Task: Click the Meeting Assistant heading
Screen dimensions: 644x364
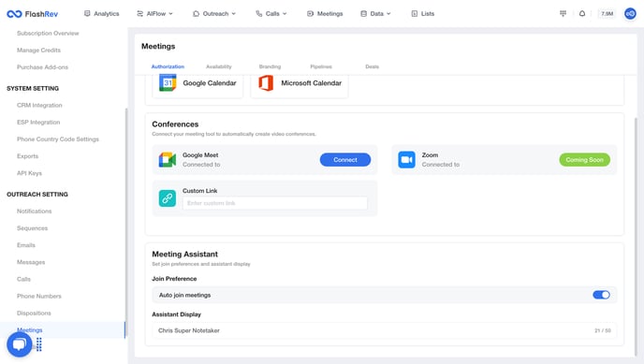Action: [x=184, y=254]
